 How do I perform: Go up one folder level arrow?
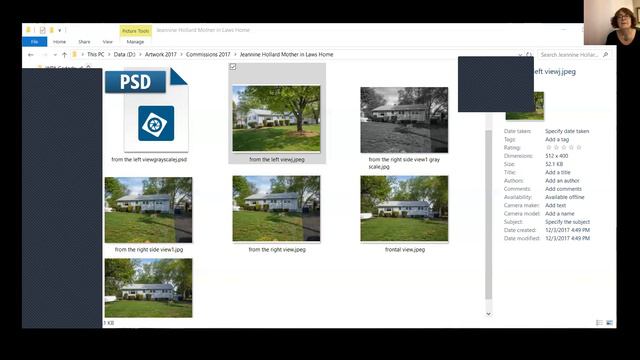tap(64, 55)
